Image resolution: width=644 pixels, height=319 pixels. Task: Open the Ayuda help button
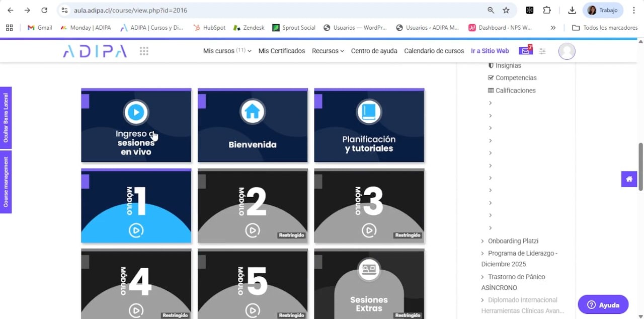tap(603, 305)
